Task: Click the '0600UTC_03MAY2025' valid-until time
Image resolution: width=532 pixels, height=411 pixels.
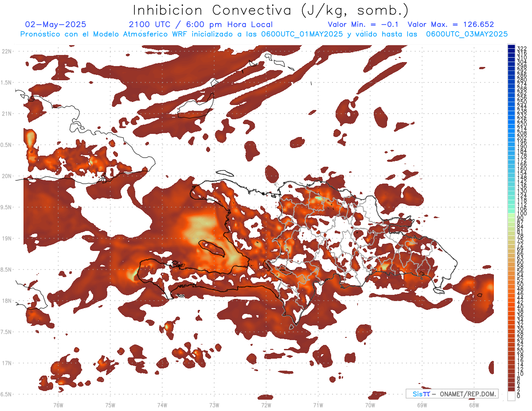Action: [467, 34]
